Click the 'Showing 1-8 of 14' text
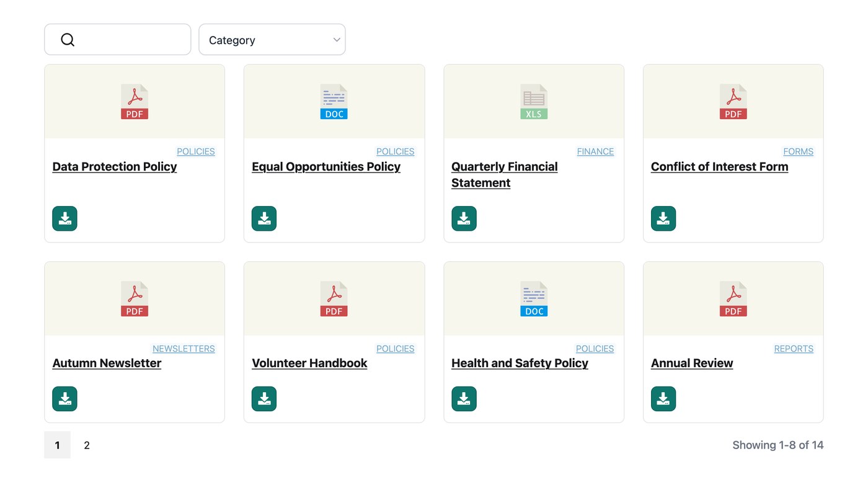 (x=778, y=445)
